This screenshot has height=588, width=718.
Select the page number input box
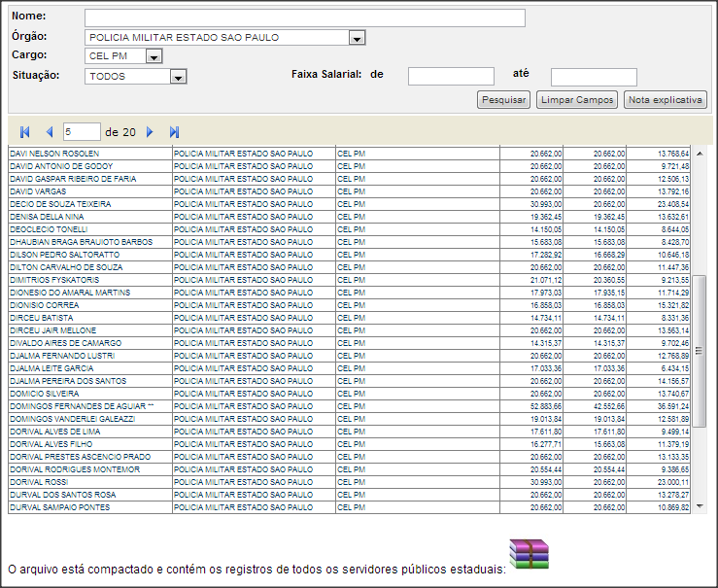[x=81, y=131]
